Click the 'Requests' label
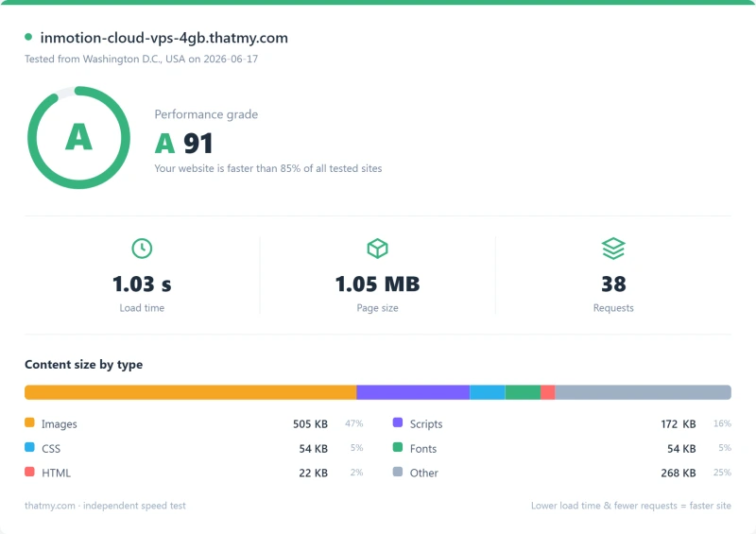Viewport: 756px width, 534px height. [x=613, y=308]
